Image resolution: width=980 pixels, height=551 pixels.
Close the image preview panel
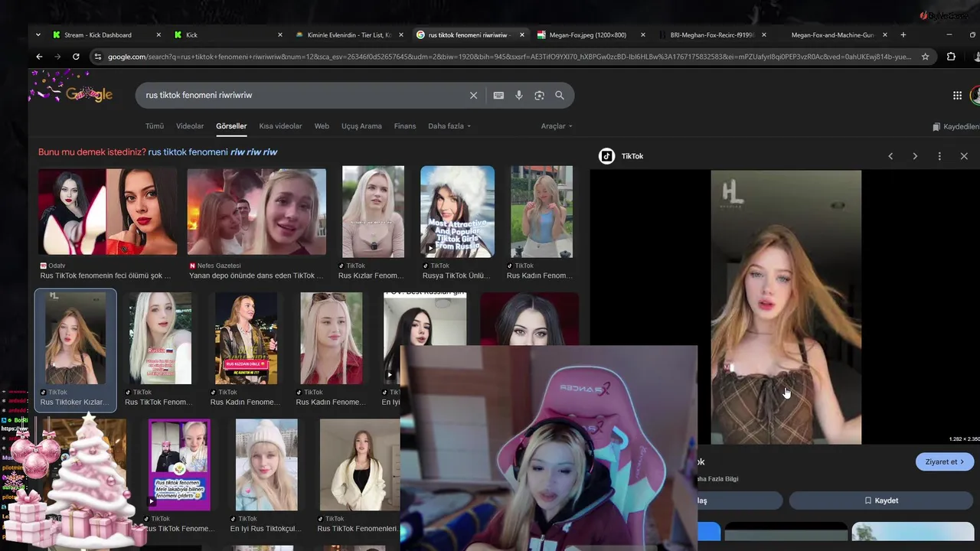[964, 156]
